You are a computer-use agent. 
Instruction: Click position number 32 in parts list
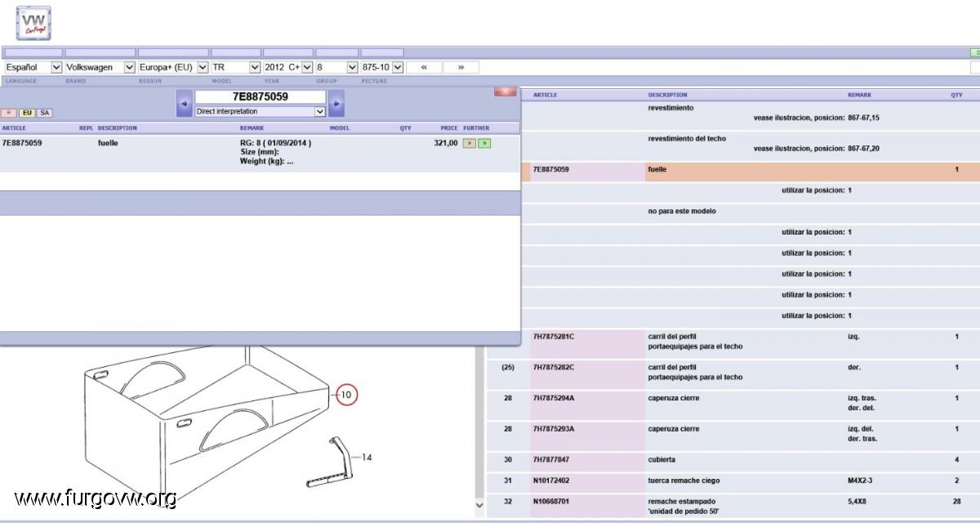point(508,501)
